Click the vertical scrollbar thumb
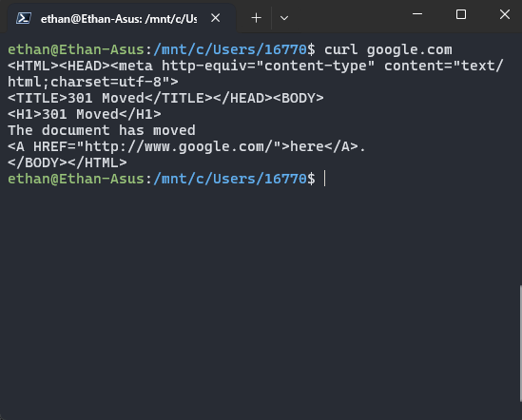This screenshot has height=420, width=522. 520,343
